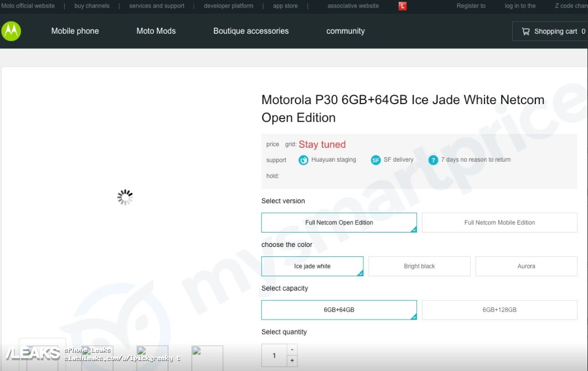This screenshot has width=588, height=371.
Task: Click the red L badge in the top bar
Action: tap(403, 6)
